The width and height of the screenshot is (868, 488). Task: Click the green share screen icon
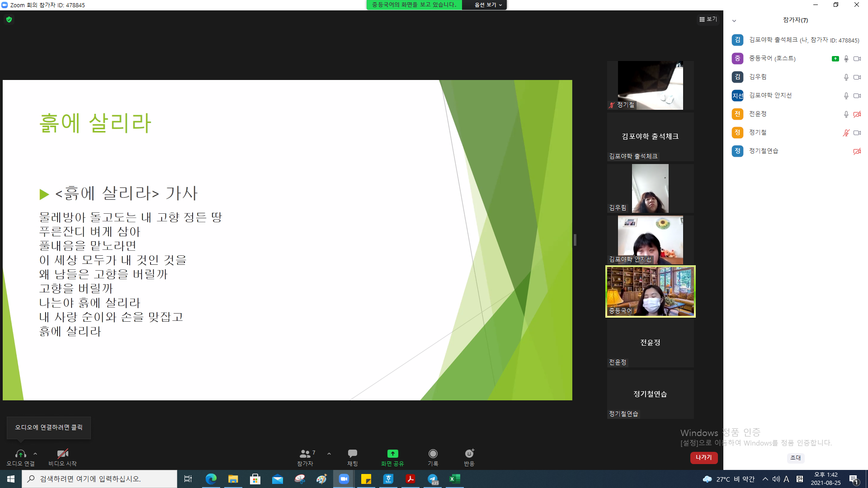tap(392, 453)
